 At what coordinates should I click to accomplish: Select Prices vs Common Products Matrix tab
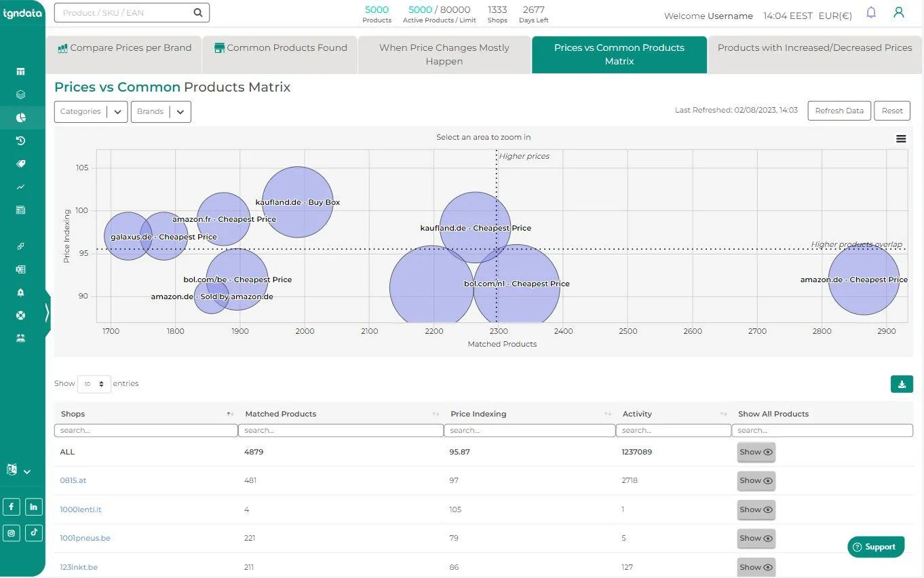pyautogui.click(x=619, y=54)
